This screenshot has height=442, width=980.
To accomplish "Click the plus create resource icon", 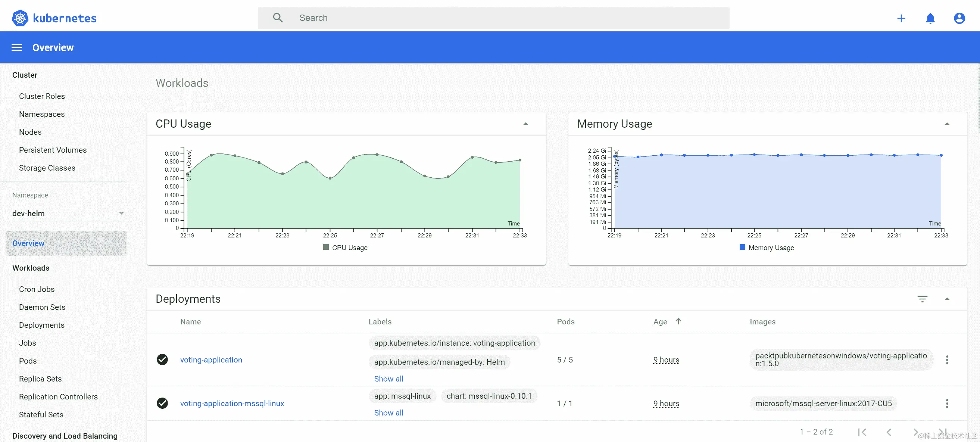I will click(901, 18).
